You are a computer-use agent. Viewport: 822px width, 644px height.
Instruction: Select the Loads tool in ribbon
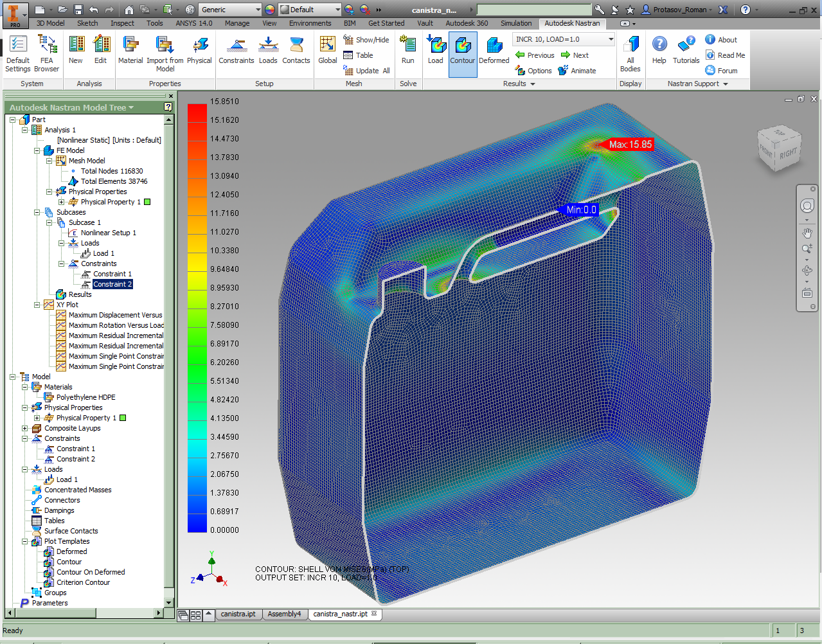268,50
